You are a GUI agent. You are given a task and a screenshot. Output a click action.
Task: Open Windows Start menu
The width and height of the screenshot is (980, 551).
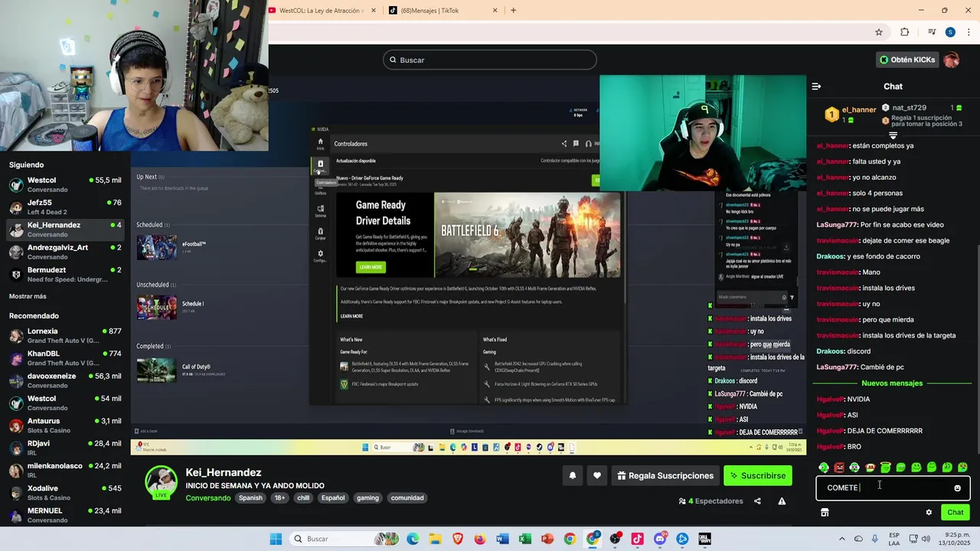(x=276, y=539)
